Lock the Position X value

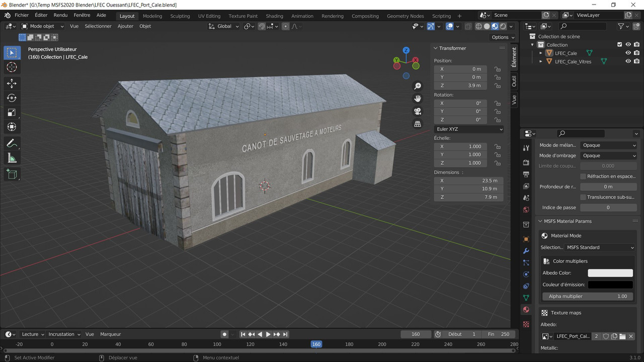(497, 69)
